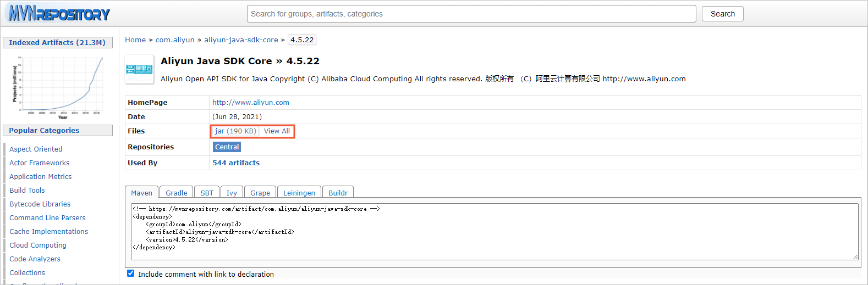Click the Aliyun artifact logo image
868x285 pixels.
(139, 69)
